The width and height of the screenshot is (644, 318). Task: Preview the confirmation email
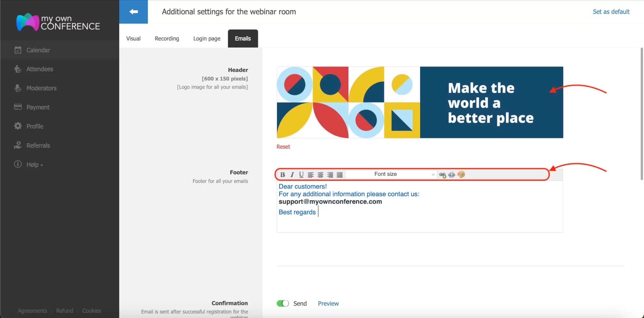tap(328, 303)
